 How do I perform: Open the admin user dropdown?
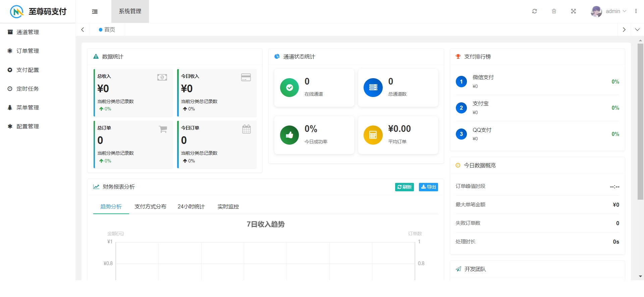tap(616, 11)
